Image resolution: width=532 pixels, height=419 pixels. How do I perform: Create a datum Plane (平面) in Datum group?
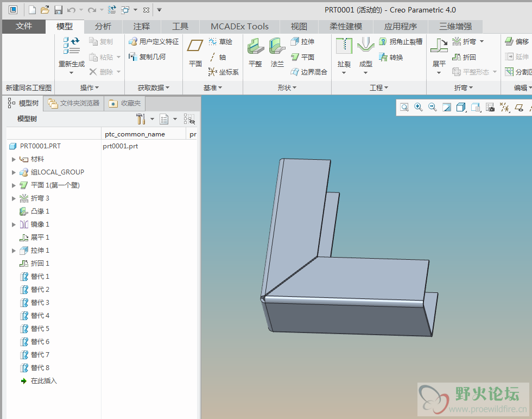tap(195, 52)
